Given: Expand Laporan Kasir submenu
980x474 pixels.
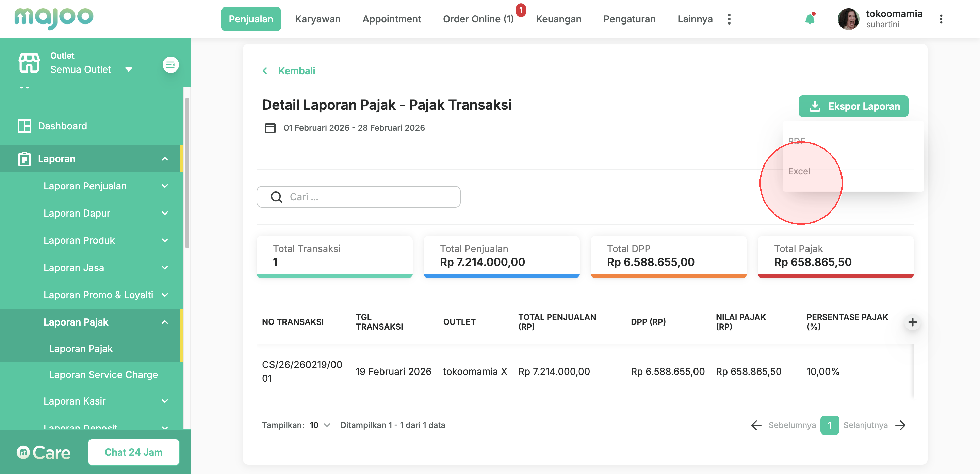Looking at the screenshot, I should (165, 401).
